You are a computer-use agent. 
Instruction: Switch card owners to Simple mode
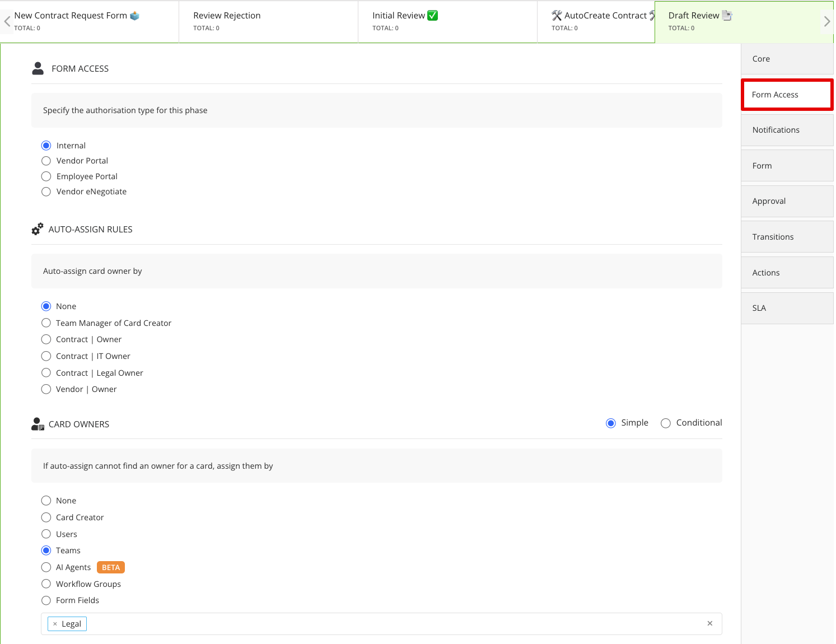click(611, 423)
